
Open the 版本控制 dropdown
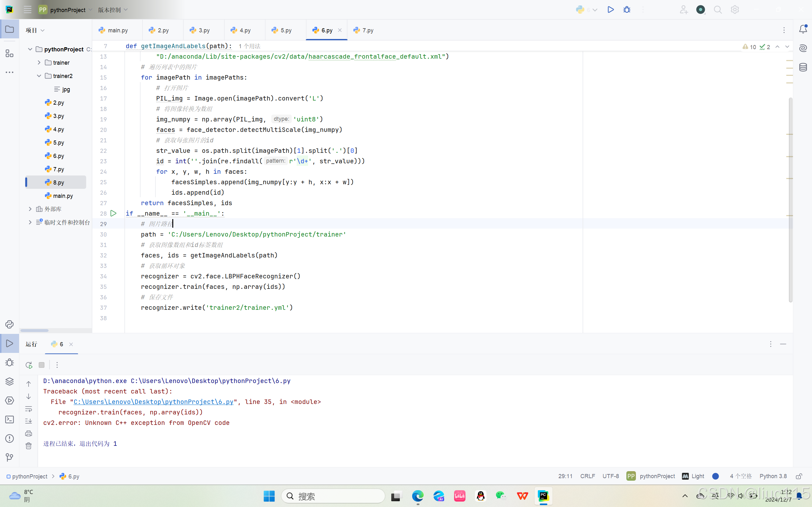tap(113, 10)
